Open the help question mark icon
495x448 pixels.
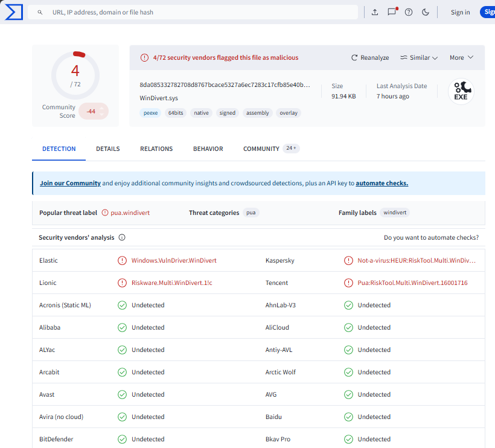(x=409, y=12)
